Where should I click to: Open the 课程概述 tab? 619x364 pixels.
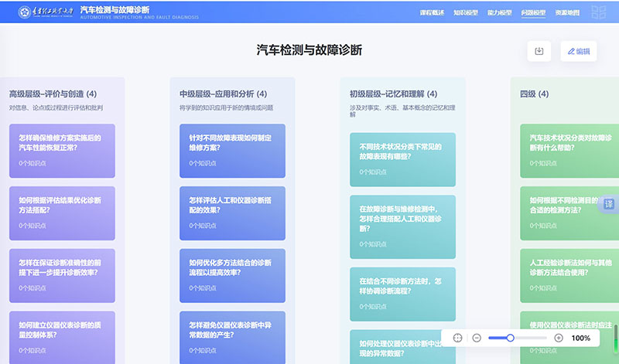[x=432, y=13]
